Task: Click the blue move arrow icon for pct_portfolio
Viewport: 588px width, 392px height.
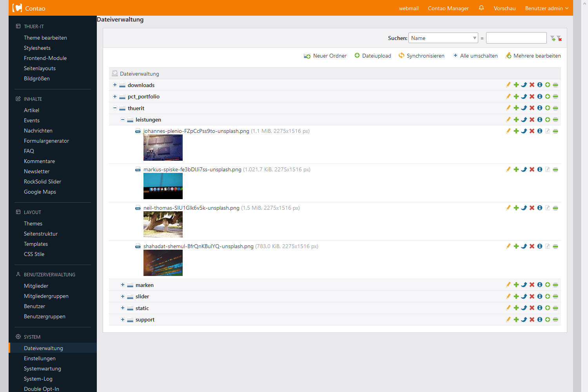Action: click(524, 96)
